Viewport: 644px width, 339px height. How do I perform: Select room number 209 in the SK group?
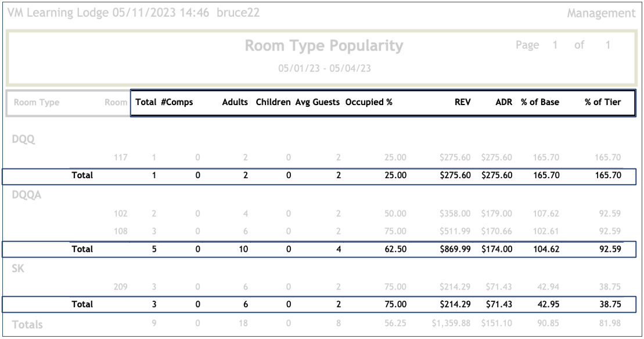pyautogui.click(x=120, y=287)
